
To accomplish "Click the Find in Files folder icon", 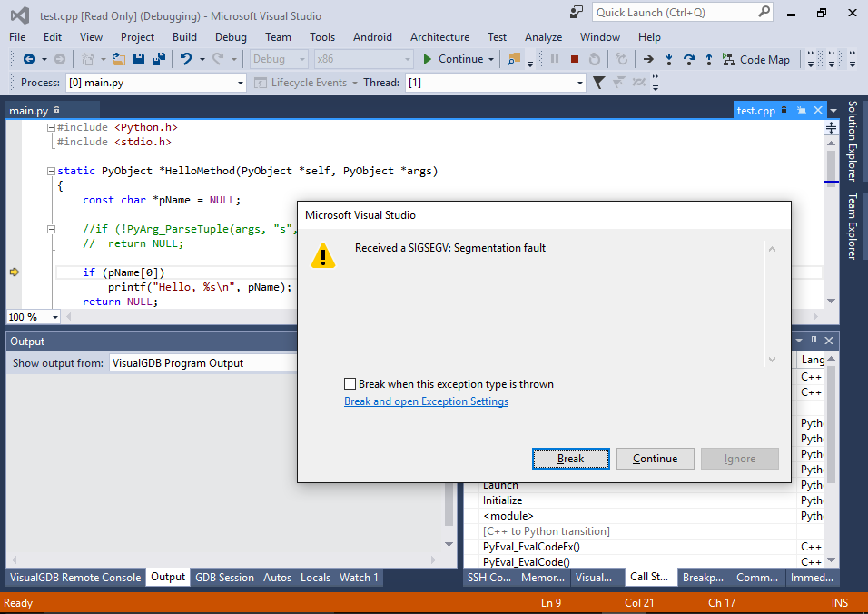I will click(x=514, y=59).
